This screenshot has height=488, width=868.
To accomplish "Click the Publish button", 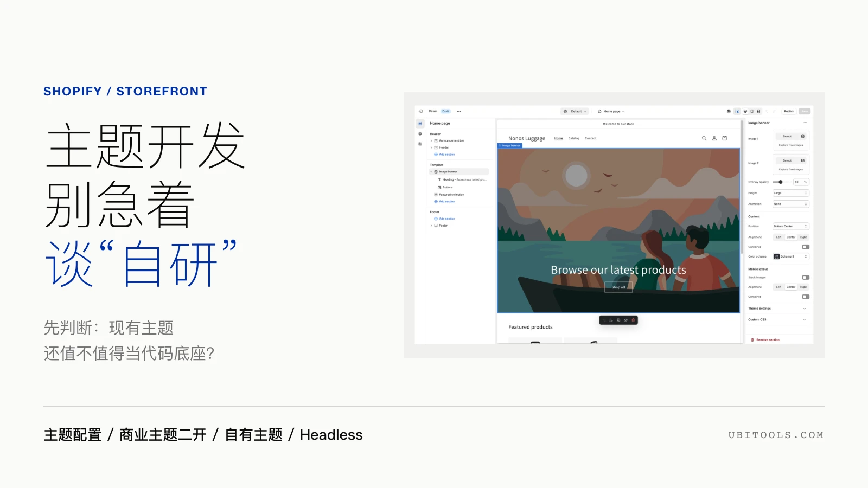I will point(789,111).
